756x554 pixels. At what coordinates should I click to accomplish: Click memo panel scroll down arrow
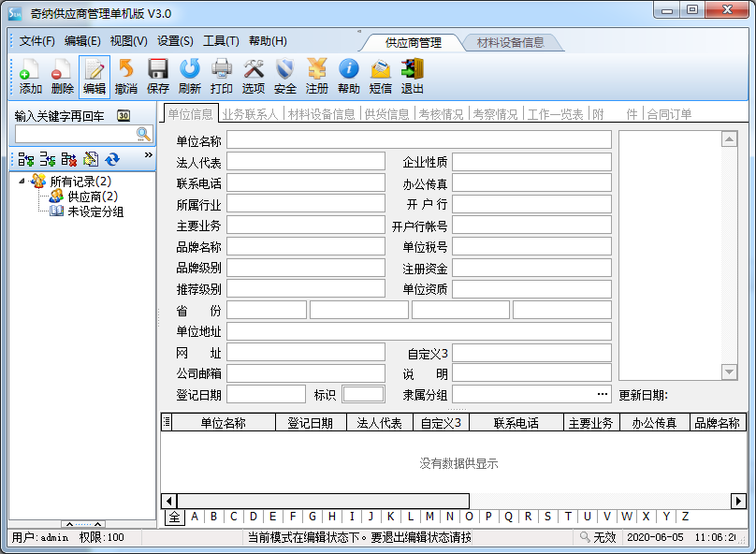point(729,372)
